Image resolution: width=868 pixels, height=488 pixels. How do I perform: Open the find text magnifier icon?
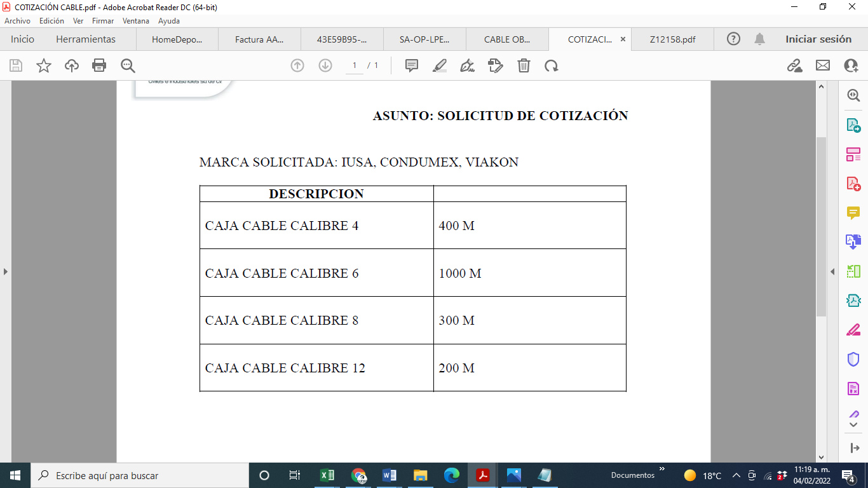coord(128,65)
